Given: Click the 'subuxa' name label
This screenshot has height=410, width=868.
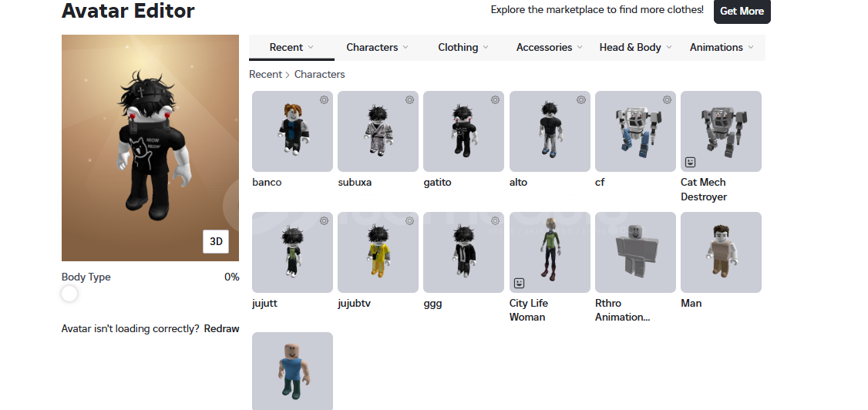Looking at the screenshot, I should (355, 182).
